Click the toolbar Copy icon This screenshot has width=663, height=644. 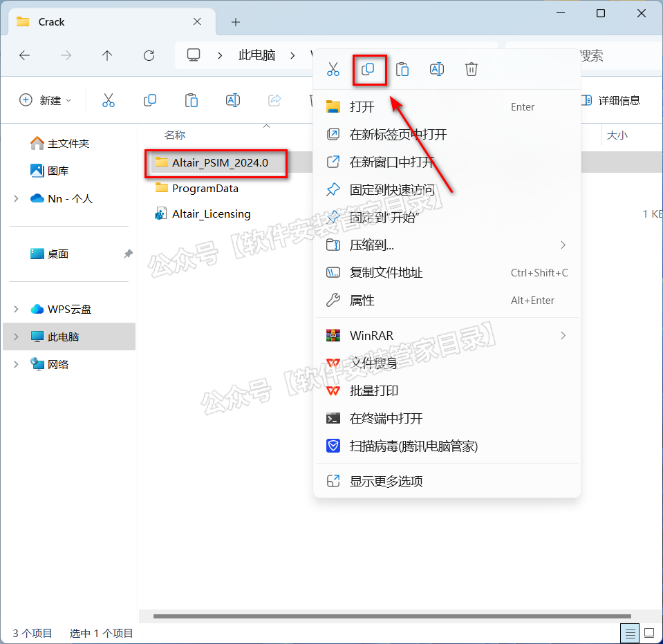point(150,100)
